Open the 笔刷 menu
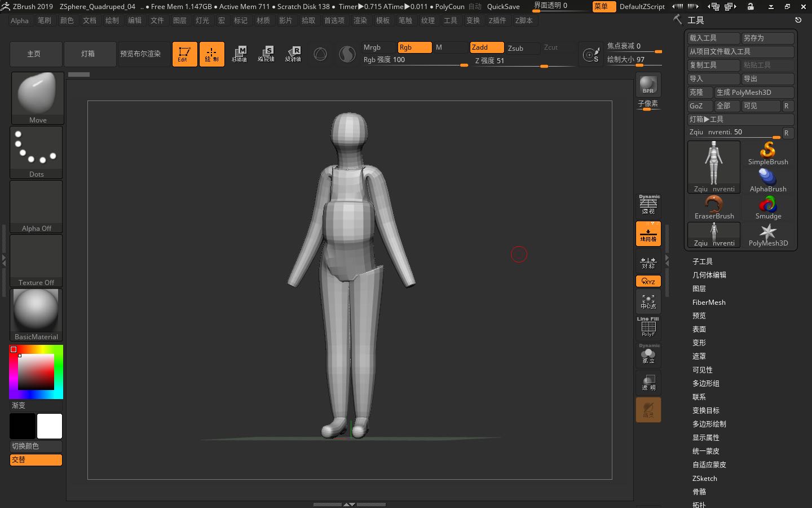Viewport: 812px width, 508px height. click(x=44, y=20)
